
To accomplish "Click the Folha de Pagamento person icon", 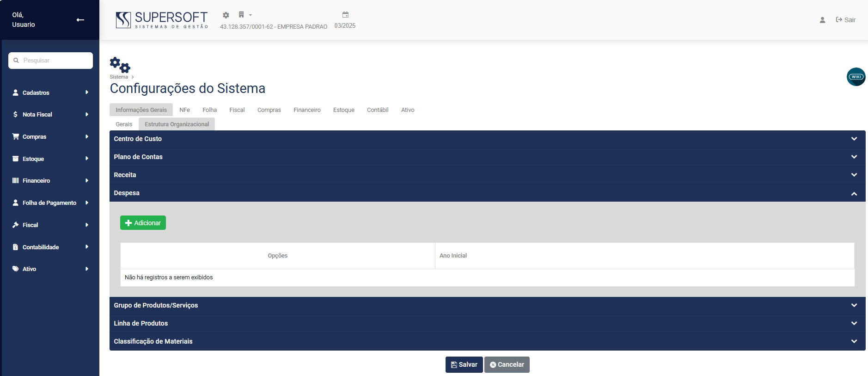I will (15, 203).
